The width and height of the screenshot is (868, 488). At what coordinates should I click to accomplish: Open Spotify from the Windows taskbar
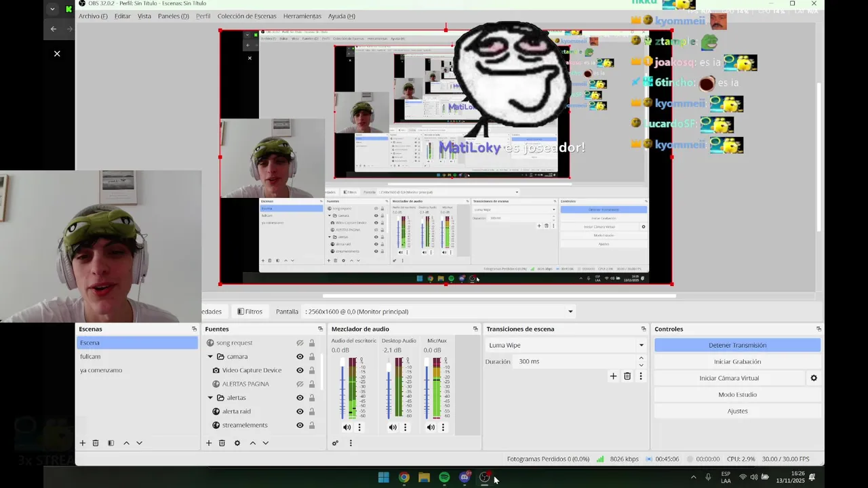pos(444,478)
